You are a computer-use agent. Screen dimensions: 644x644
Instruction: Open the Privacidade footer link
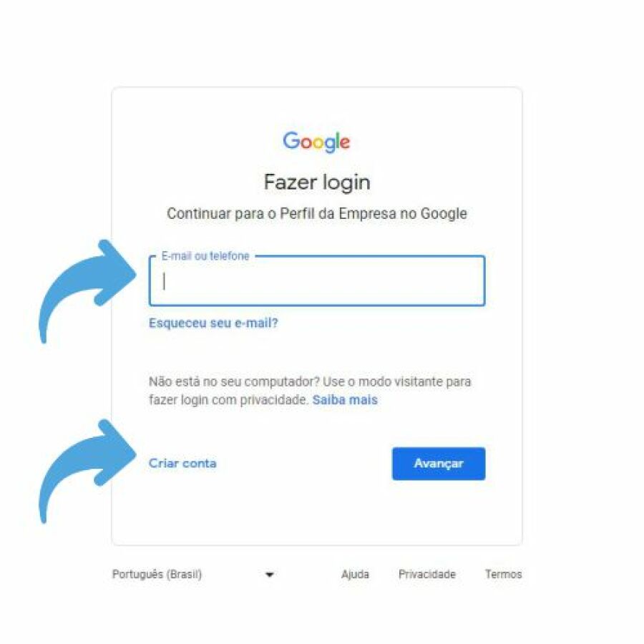pyautogui.click(x=427, y=574)
